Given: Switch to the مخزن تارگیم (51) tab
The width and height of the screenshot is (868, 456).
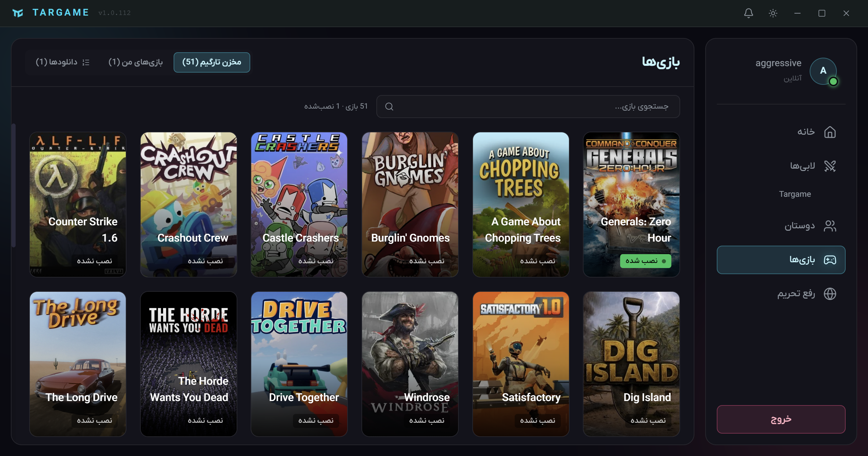Looking at the screenshot, I should [x=212, y=62].
